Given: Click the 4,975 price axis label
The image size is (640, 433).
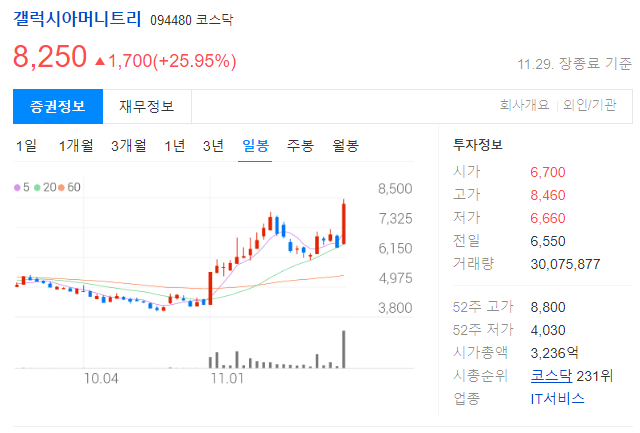Looking at the screenshot, I should coord(395,278).
